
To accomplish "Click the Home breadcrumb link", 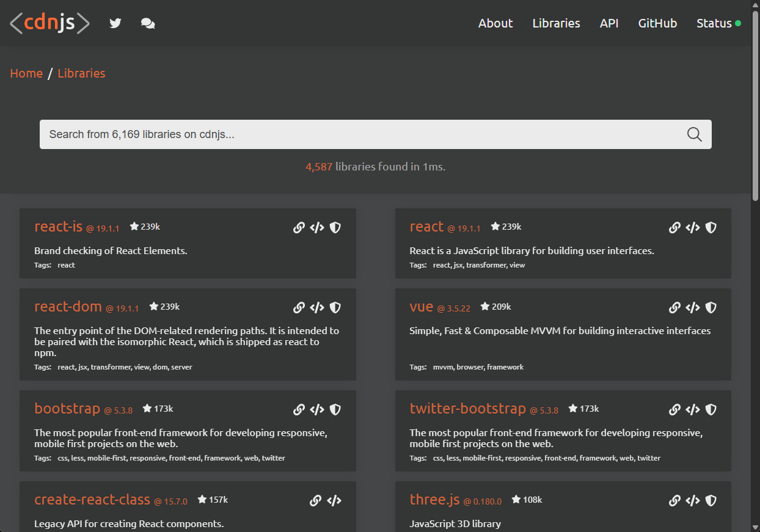I will (x=26, y=73).
